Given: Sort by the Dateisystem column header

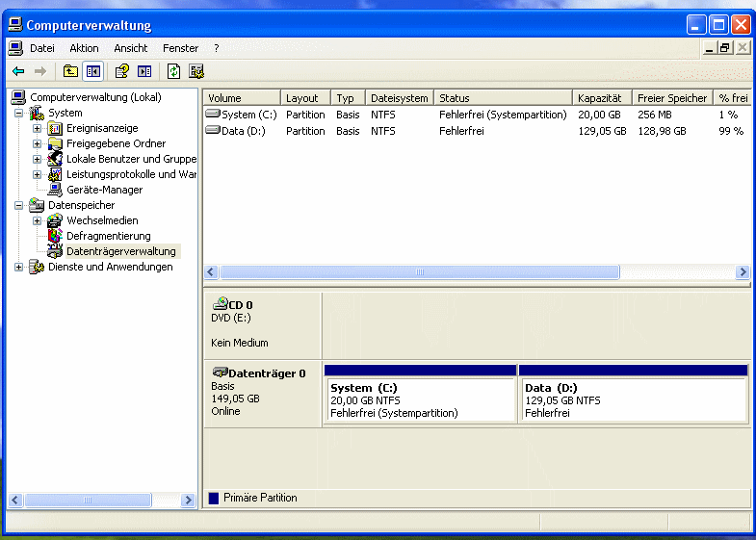Looking at the screenshot, I should coord(400,98).
